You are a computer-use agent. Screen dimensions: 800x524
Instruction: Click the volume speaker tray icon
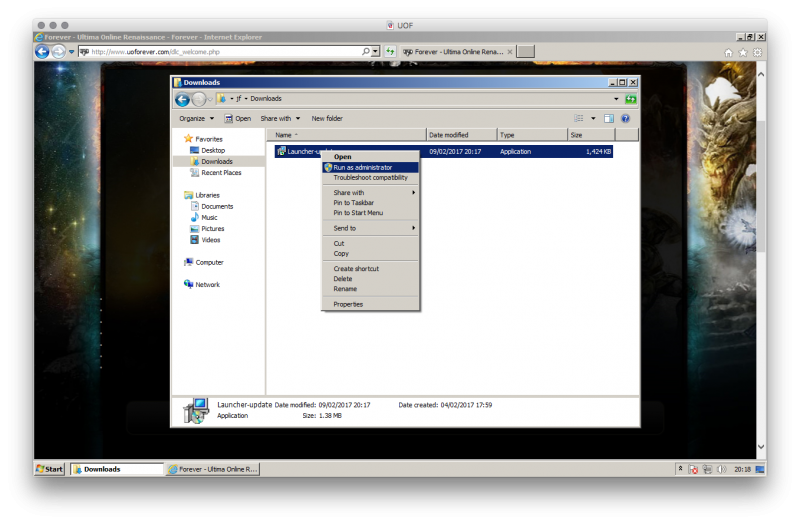[x=721, y=469]
